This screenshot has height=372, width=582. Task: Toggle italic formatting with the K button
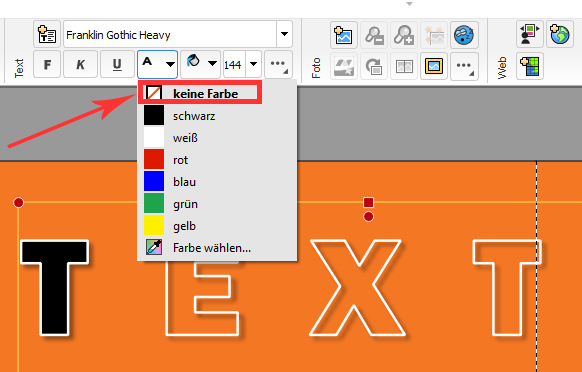[x=80, y=65]
